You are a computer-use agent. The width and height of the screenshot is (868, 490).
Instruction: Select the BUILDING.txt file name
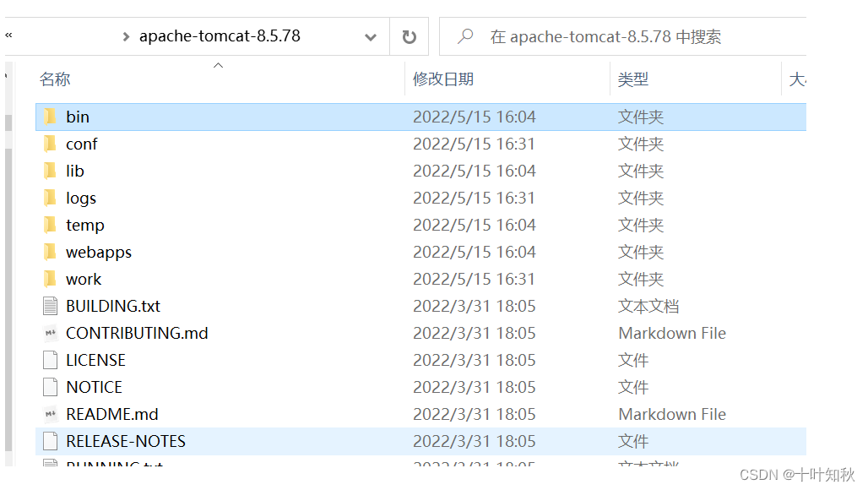(113, 306)
